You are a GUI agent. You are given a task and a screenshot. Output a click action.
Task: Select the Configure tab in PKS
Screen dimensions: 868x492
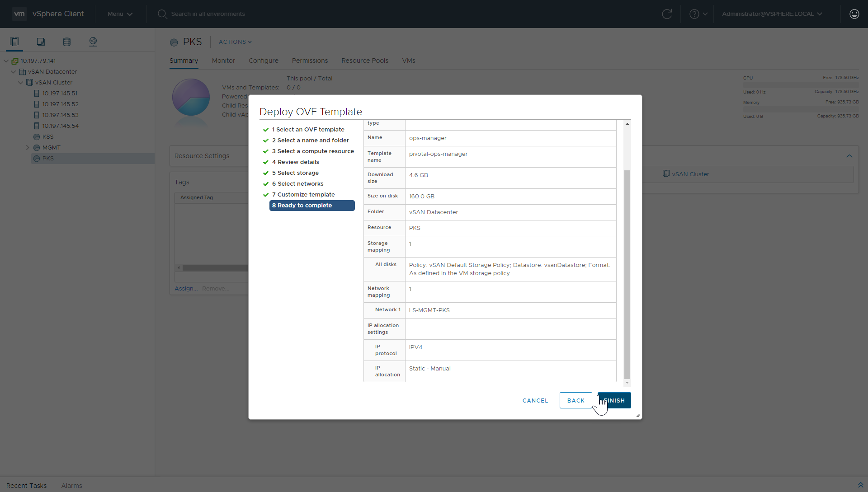coord(264,60)
